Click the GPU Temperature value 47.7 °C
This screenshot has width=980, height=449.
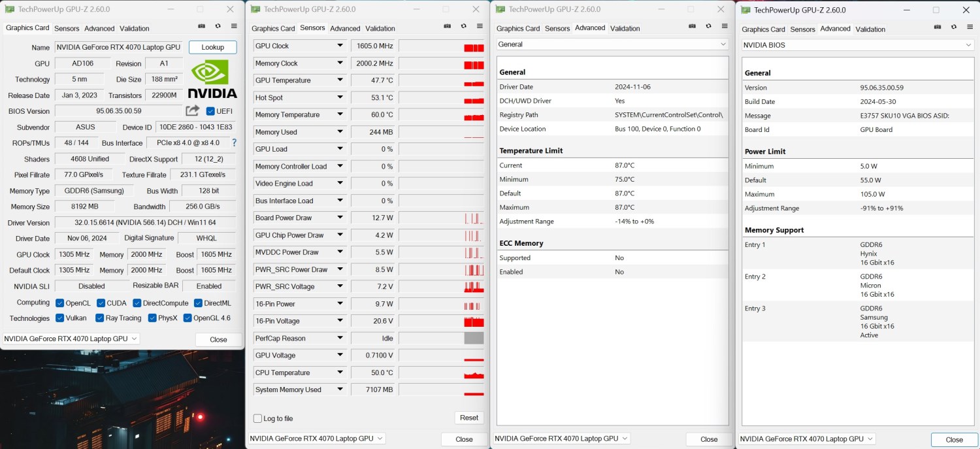point(374,80)
